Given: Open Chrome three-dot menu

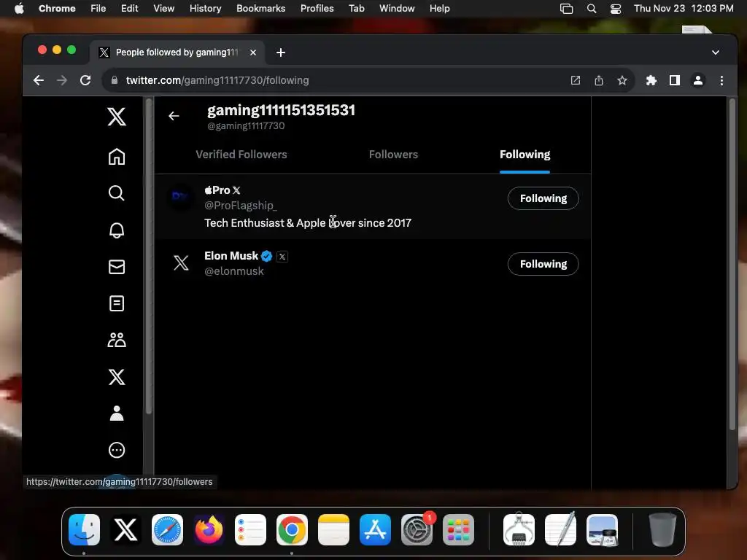Looking at the screenshot, I should (721, 80).
